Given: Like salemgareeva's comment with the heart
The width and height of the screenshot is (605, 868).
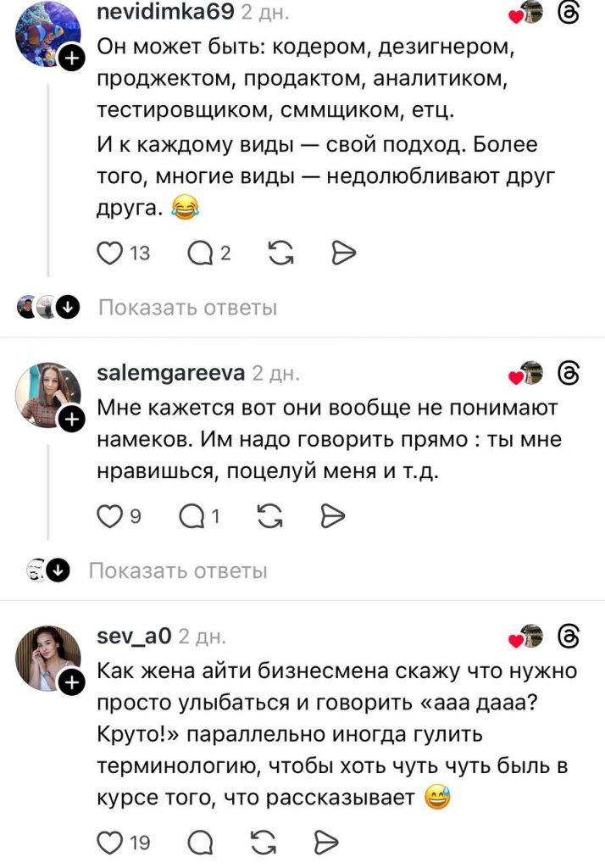Looking at the screenshot, I should click(110, 515).
